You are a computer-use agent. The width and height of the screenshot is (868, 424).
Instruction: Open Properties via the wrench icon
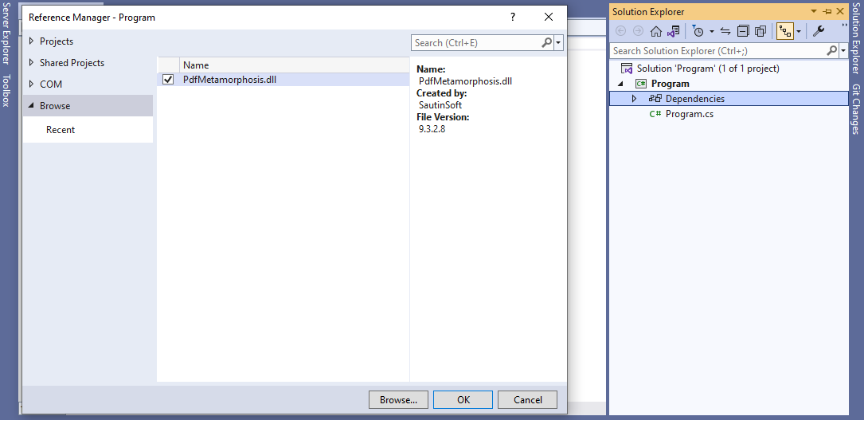pos(819,31)
